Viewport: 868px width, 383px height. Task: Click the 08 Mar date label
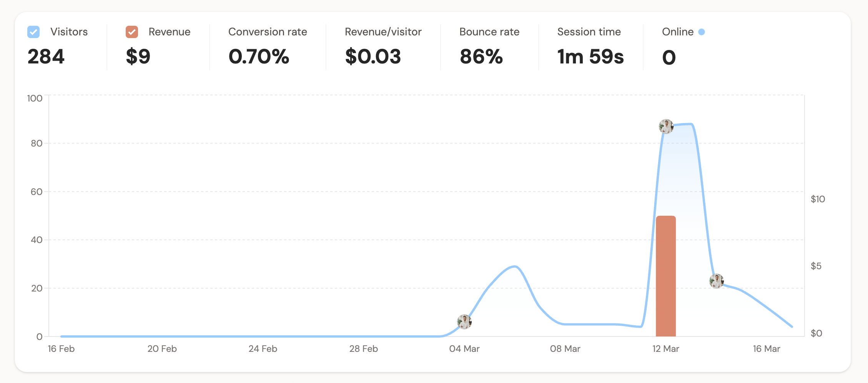point(565,349)
